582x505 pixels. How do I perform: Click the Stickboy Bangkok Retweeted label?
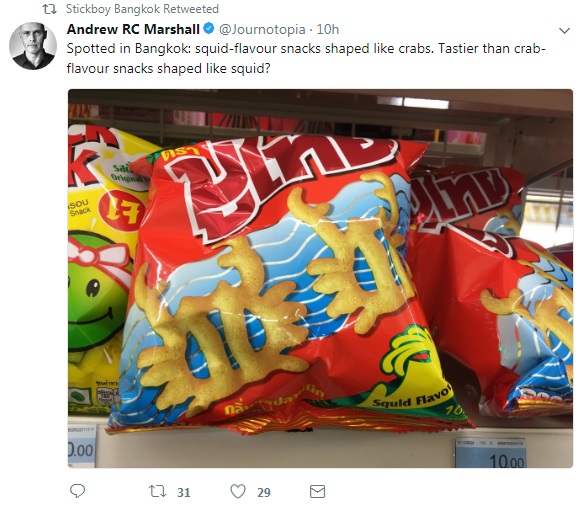tap(142, 9)
